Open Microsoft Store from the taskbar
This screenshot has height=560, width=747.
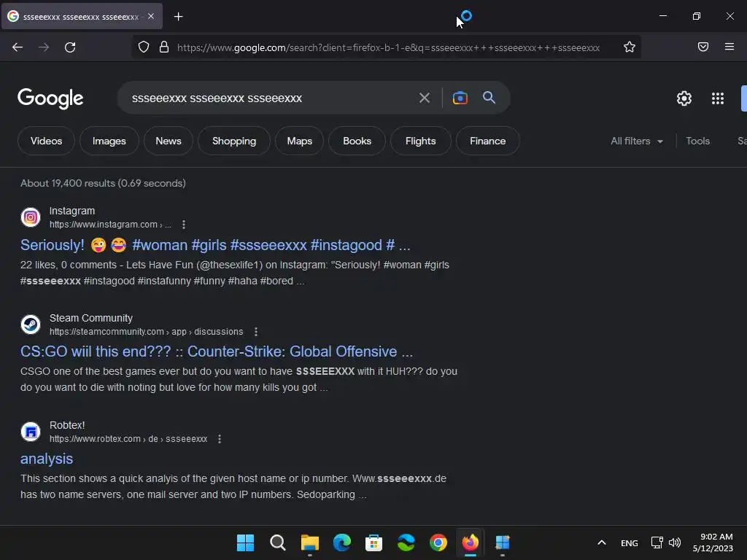point(374,542)
